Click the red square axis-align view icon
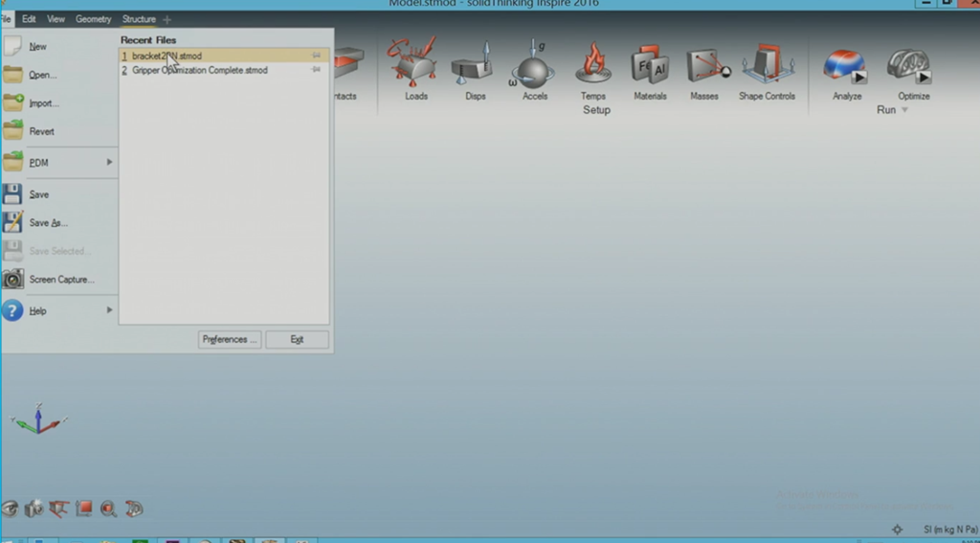 (x=84, y=509)
